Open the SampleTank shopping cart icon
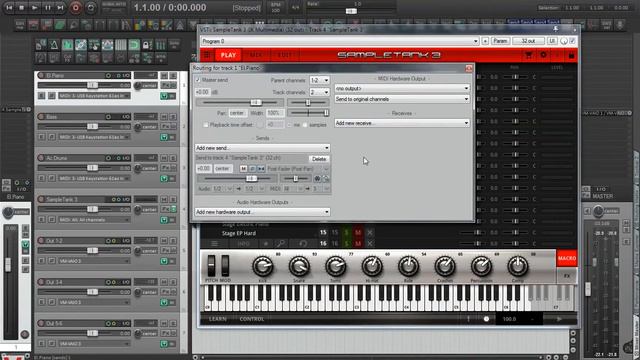The width and height of the screenshot is (640, 360). 529,55
